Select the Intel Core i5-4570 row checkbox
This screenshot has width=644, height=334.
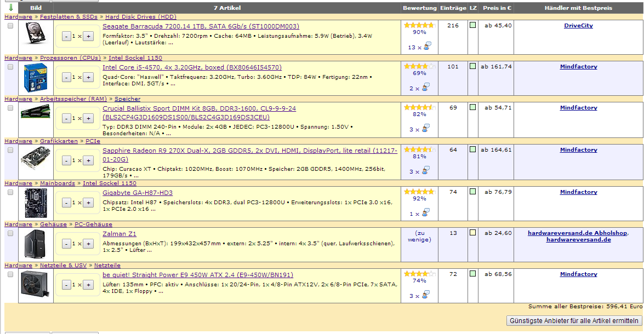[x=10, y=67]
